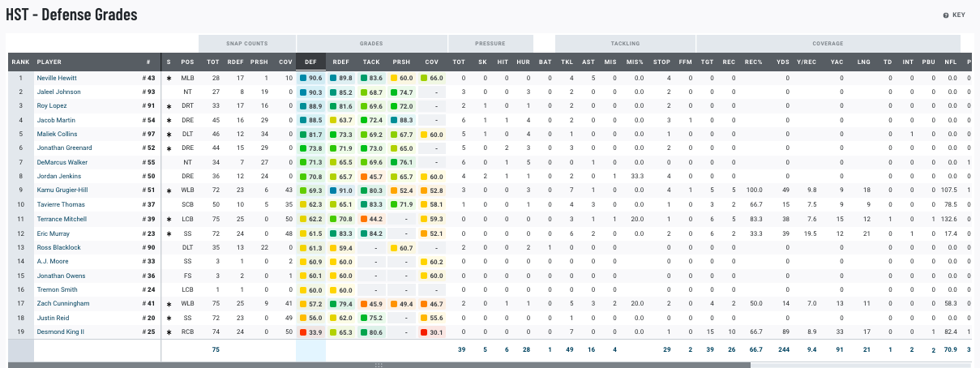
Task: Click the starter asterisk in Zach Cunningham's row
Action: 169,304
